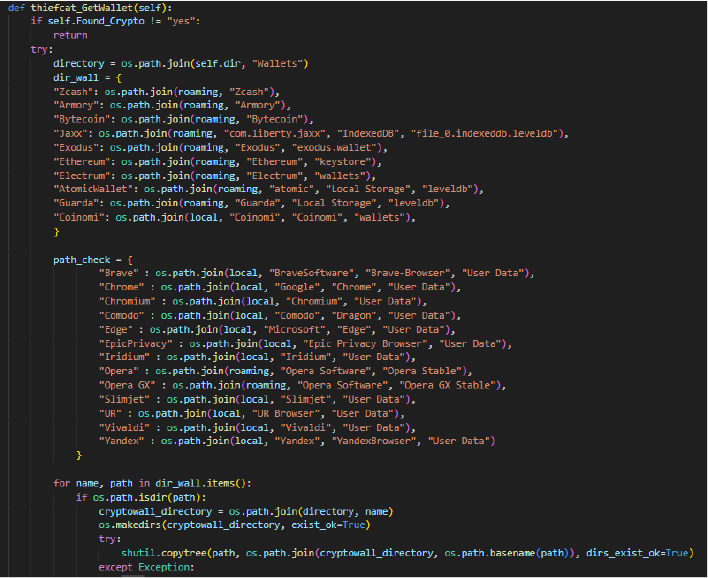Select the "Dragon" string
This screenshot has width=708, height=578.
tap(354, 316)
